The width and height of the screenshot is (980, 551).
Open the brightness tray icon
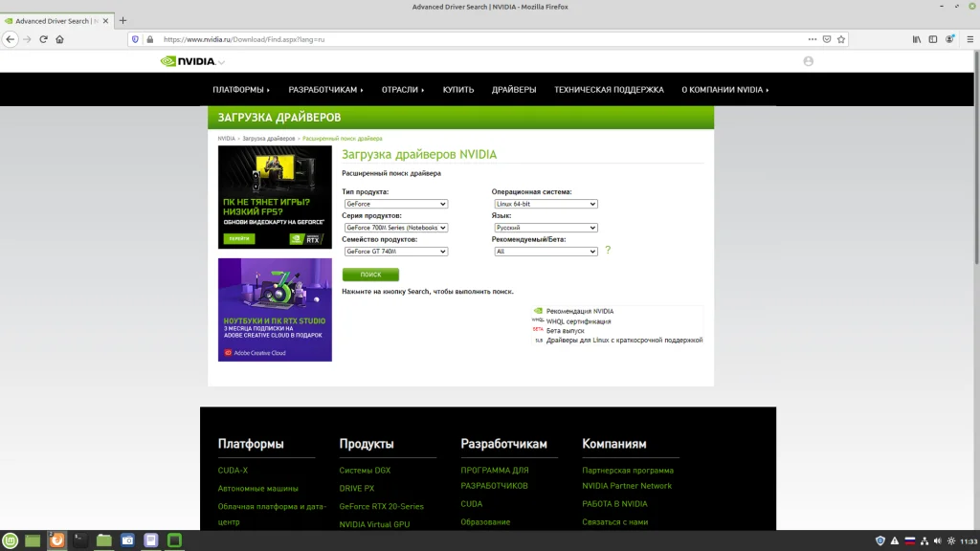coord(951,541)
